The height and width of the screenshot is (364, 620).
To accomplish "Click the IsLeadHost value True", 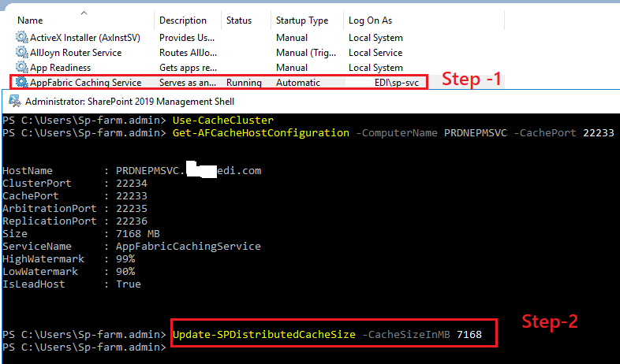I will click(129, 284).
